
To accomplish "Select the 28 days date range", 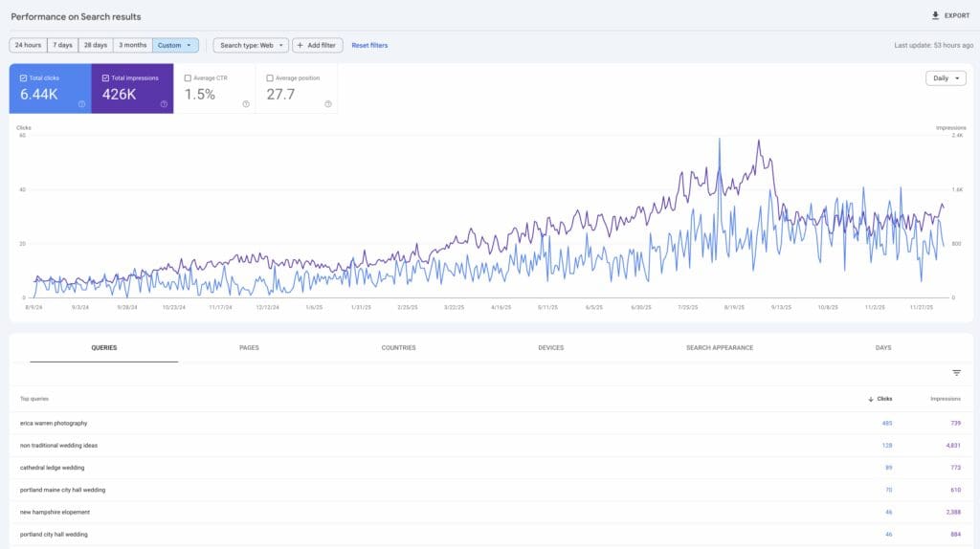I will pyautogui.click(x=95, y=45).
